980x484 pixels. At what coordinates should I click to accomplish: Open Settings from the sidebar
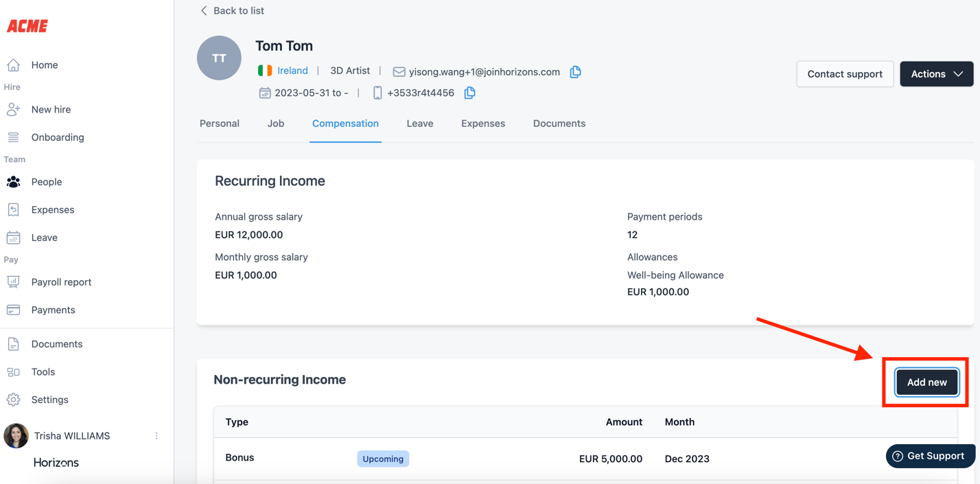[49, 400]
